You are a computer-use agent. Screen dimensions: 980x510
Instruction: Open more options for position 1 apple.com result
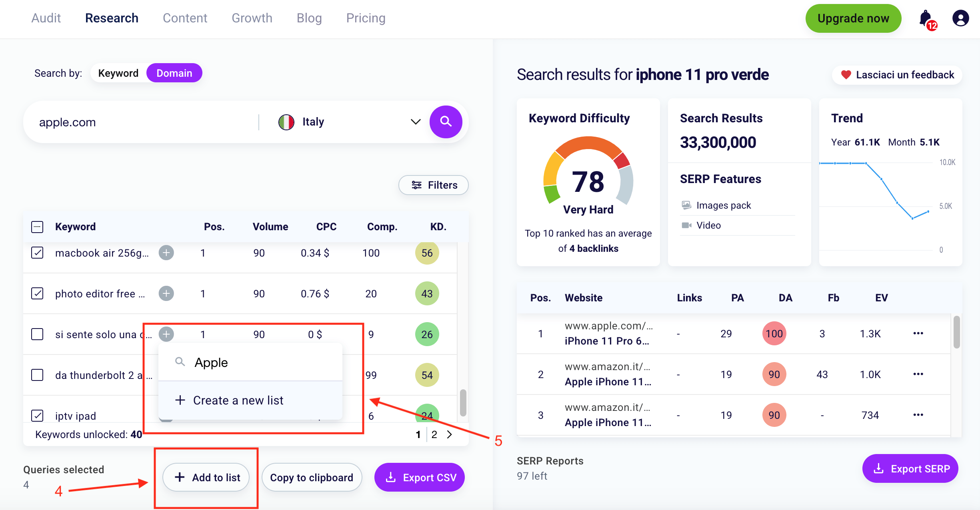(x=918, y=333)
